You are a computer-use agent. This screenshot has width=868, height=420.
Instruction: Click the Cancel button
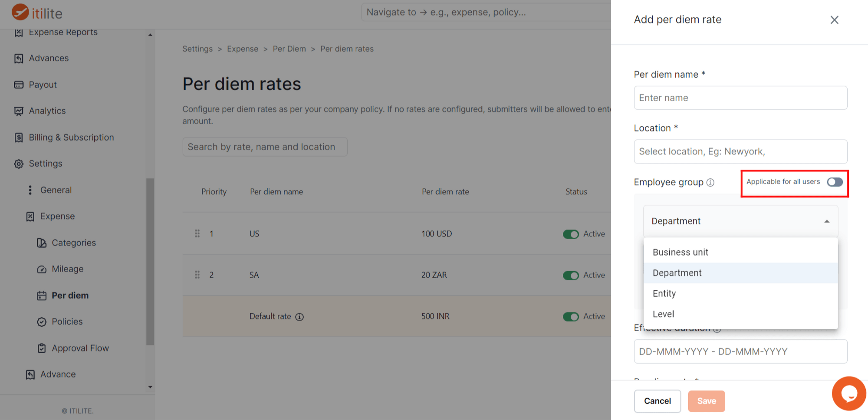[657, 401]
